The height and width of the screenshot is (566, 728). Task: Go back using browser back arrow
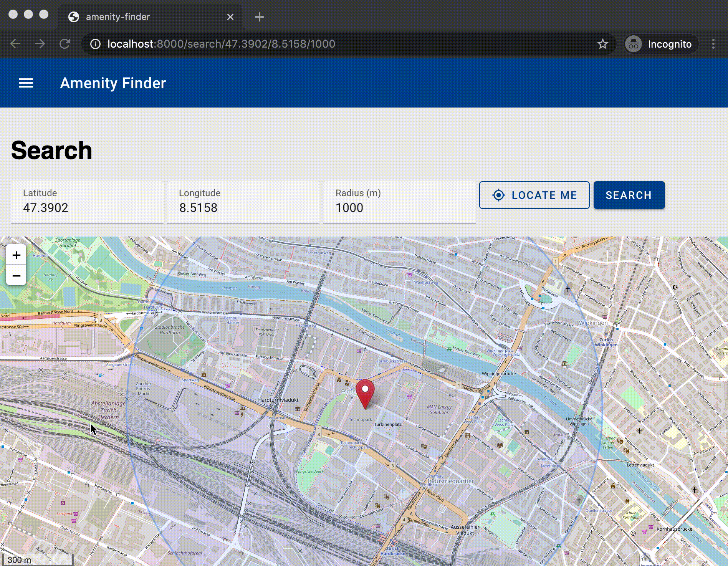coord(15,44)
